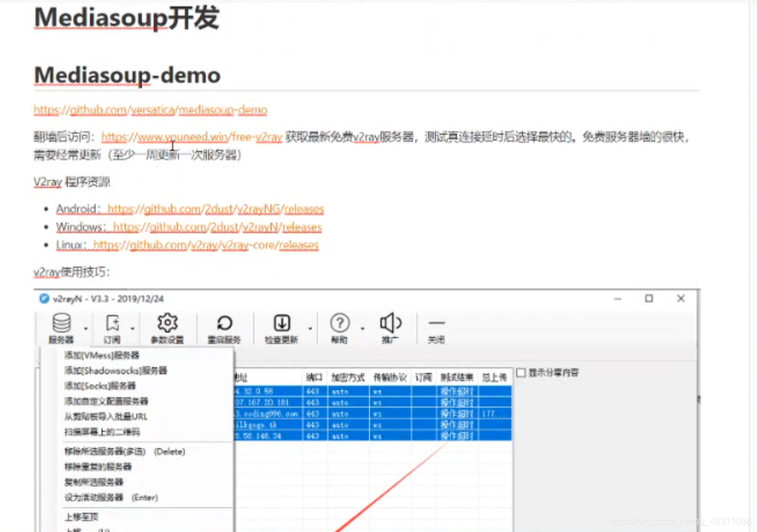Click the 加密方式 column header
The image size is (757, 532).
coord(348,377)
